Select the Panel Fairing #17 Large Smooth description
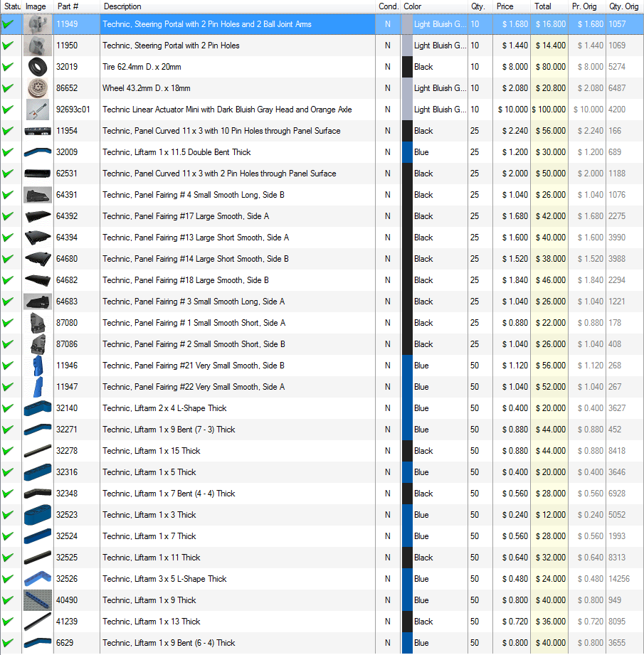Image resolution: width=644 pixels, height=655 pixels. pyautogui.click(x=186, y=216)
